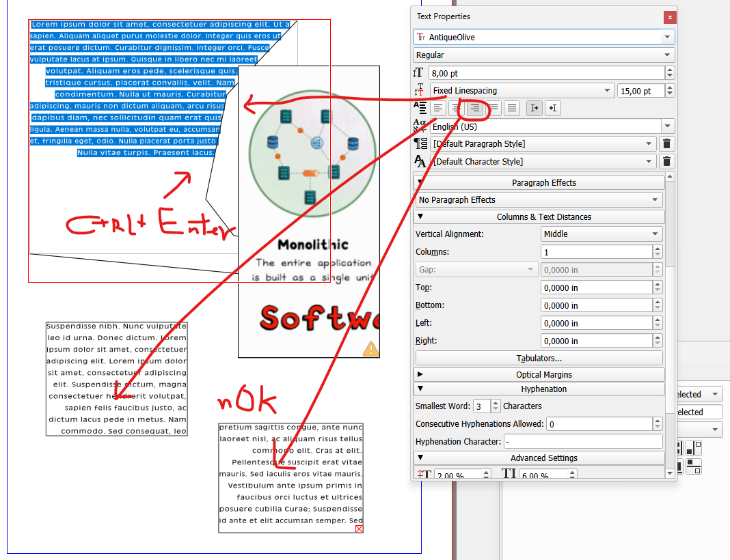Click the Columns value field
Viewport: 730px width, 560px height.
[x=597, y=252]
